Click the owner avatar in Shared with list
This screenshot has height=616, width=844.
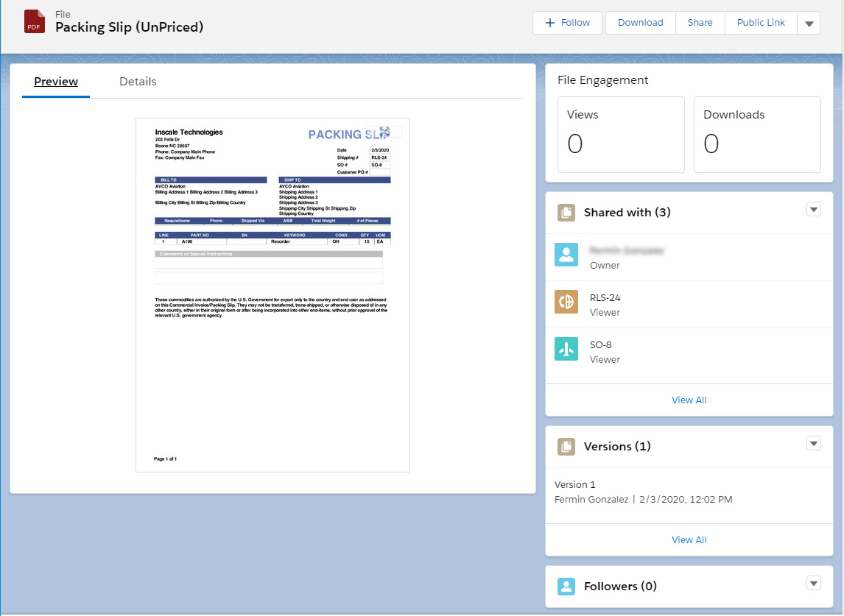pyautogui.click(x=566, y=255)
